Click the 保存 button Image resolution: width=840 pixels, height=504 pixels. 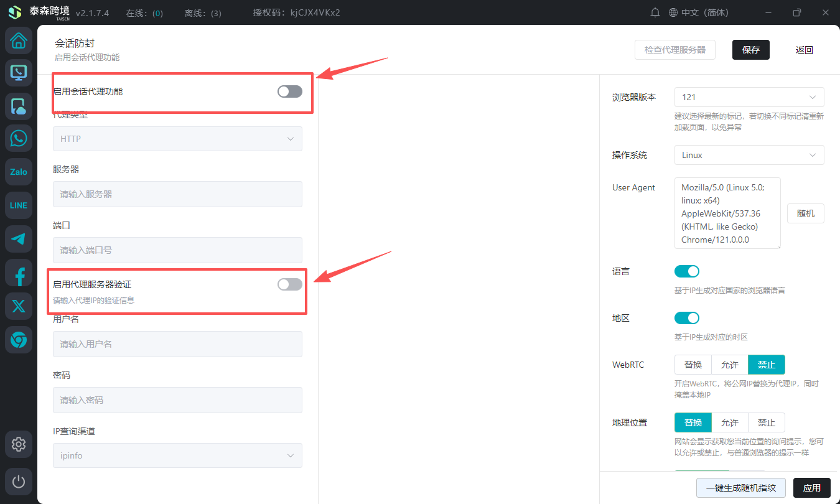click(750, 50)
